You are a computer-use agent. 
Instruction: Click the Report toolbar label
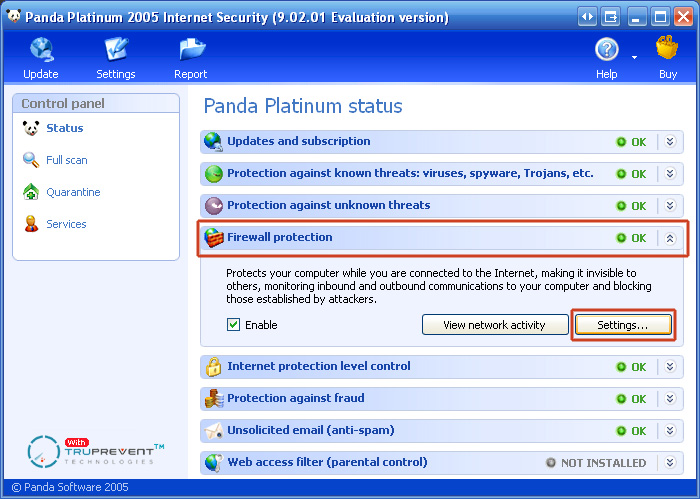pos(191,74)
